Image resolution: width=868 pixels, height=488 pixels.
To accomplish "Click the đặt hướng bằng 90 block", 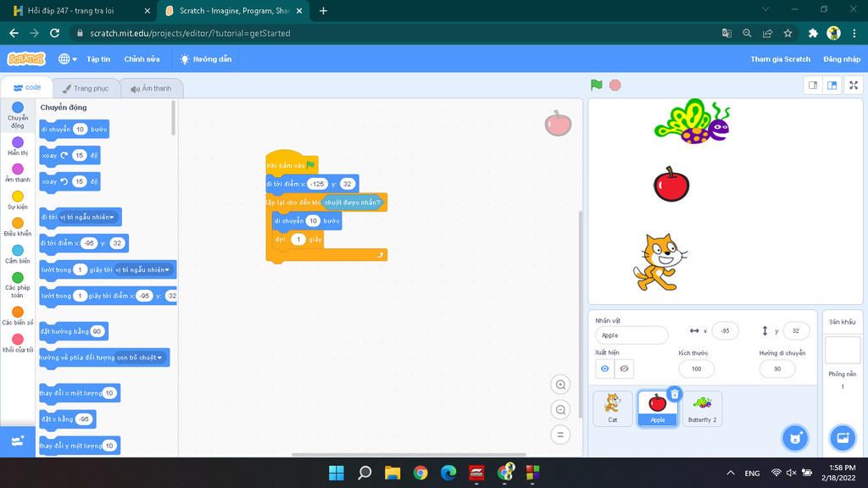I will coord(74,331).
